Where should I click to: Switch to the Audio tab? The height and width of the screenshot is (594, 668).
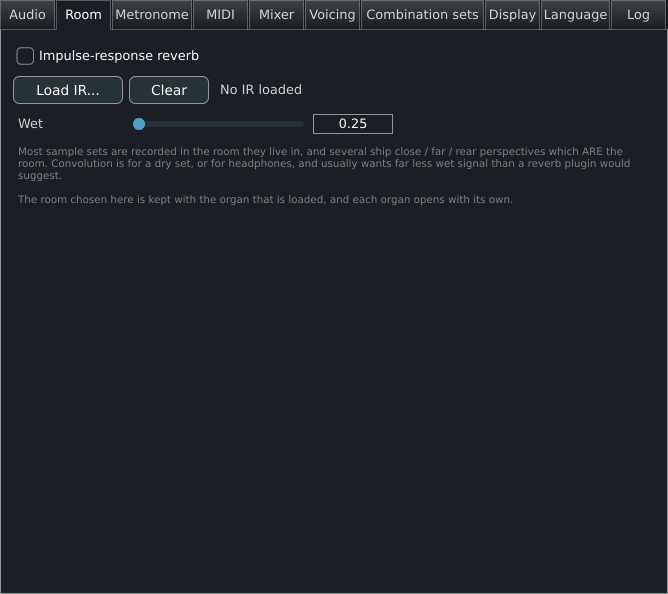tap(27, 14)
